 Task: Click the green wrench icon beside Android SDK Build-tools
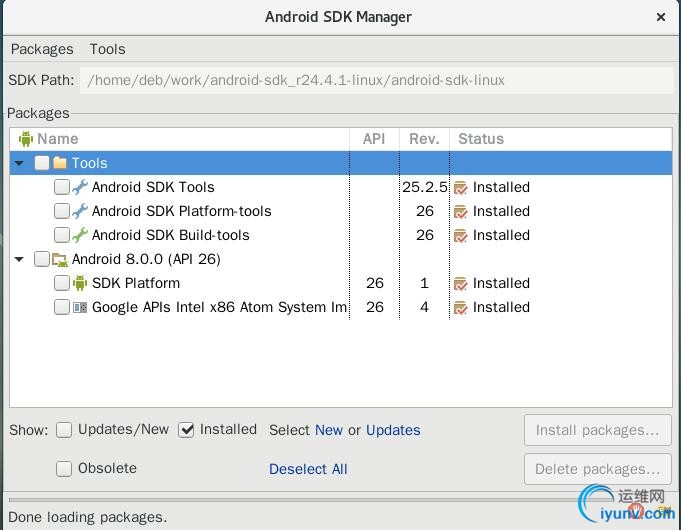click(x=80, y=235)
